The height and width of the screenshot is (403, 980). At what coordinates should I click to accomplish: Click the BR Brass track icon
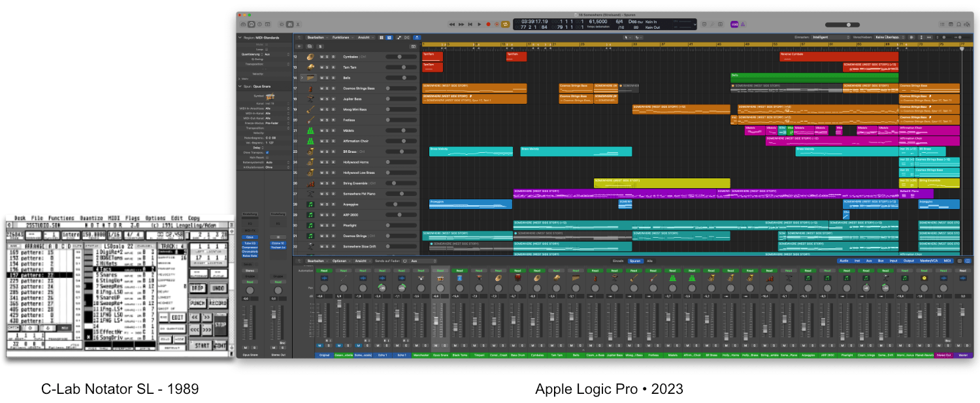pos(310,152)
